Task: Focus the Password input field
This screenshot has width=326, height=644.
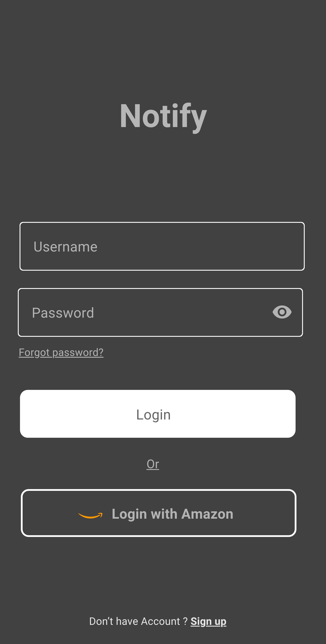Action: coord(160,313)
